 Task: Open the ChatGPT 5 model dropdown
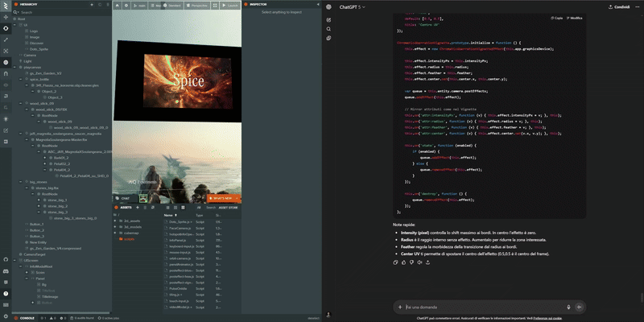tap(353, 7)
